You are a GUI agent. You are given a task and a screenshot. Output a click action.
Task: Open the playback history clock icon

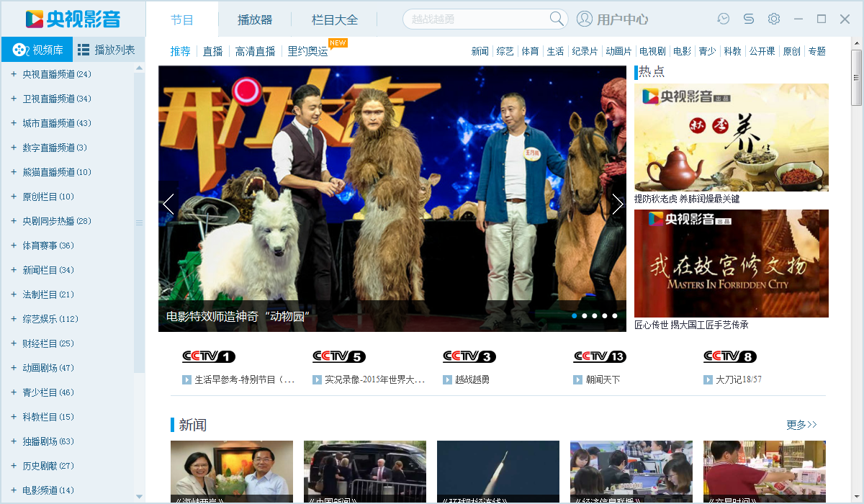pyautogui.click(x=724, y=19)
